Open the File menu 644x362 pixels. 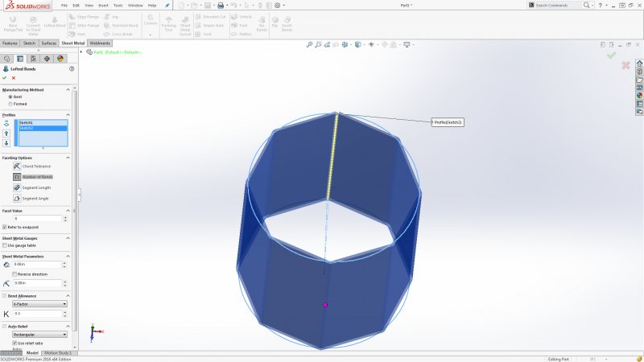point(64,6)
